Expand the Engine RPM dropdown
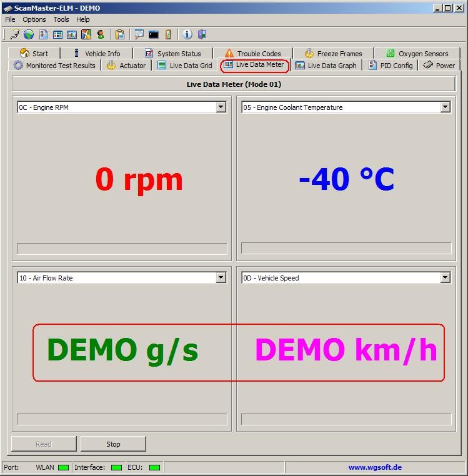This screenshot has width=468, height=476. (x=221, y=107)
